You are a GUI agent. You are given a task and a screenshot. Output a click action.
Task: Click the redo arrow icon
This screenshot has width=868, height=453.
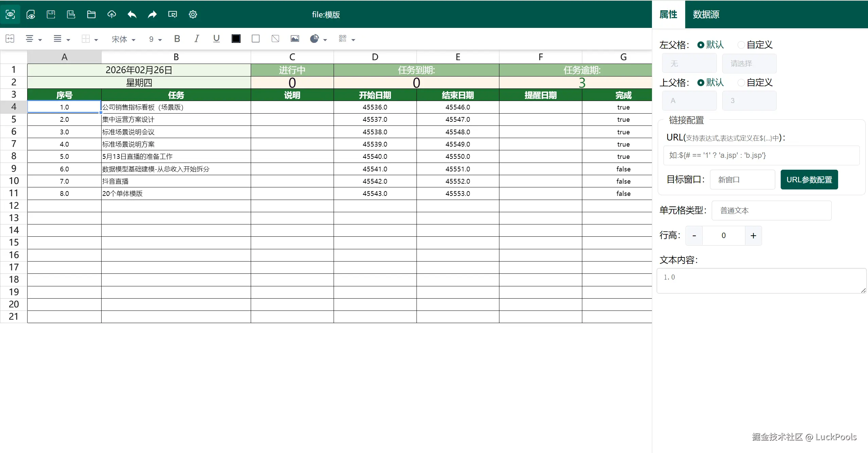coord(152,14)
